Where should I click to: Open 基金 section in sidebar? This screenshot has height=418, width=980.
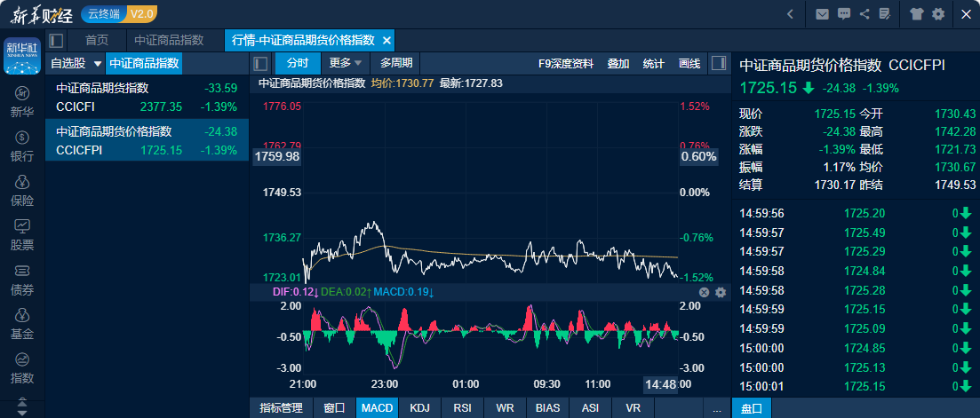click(x=22, y=325)
